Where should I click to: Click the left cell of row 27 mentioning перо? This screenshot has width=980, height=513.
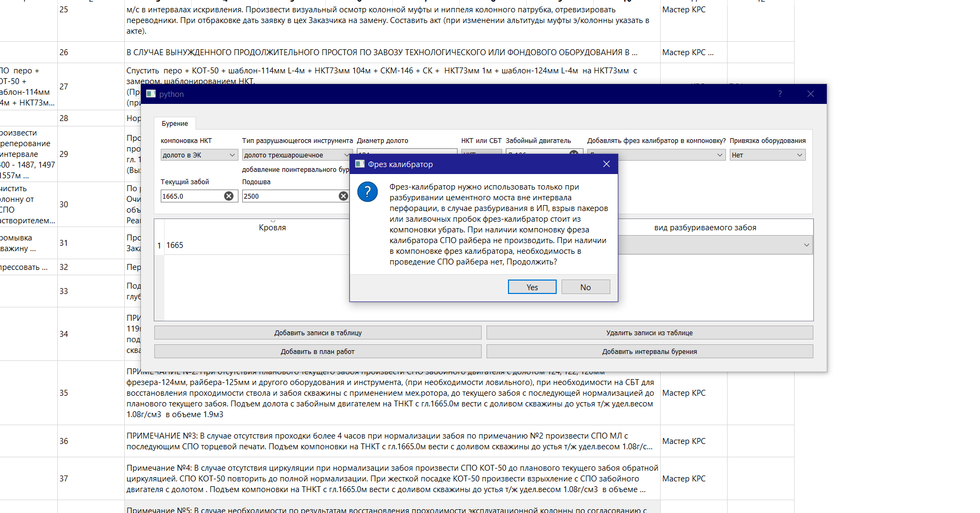[28, 87]
